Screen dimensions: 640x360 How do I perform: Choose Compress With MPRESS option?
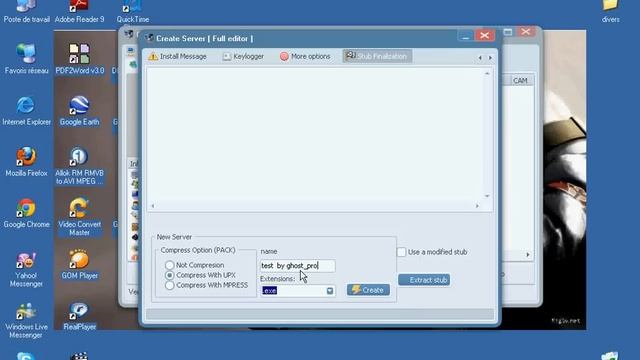pos(207,285)
